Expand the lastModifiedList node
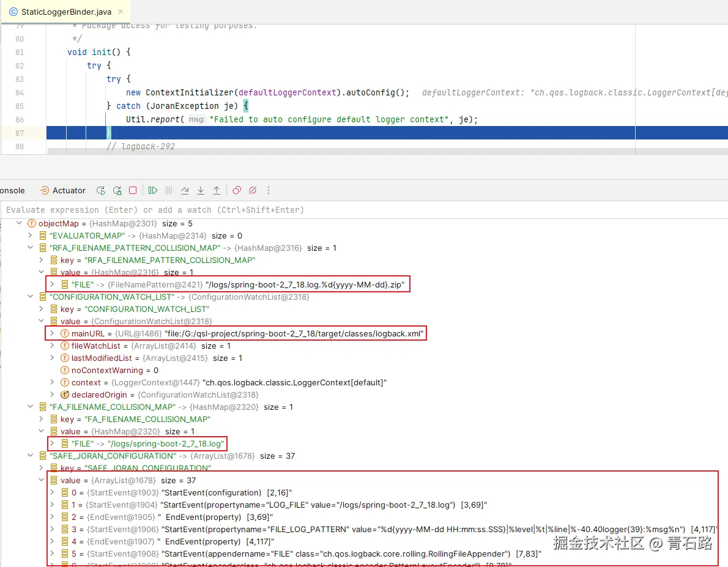This screenshot has width=728, height=567. pos(52,358)
